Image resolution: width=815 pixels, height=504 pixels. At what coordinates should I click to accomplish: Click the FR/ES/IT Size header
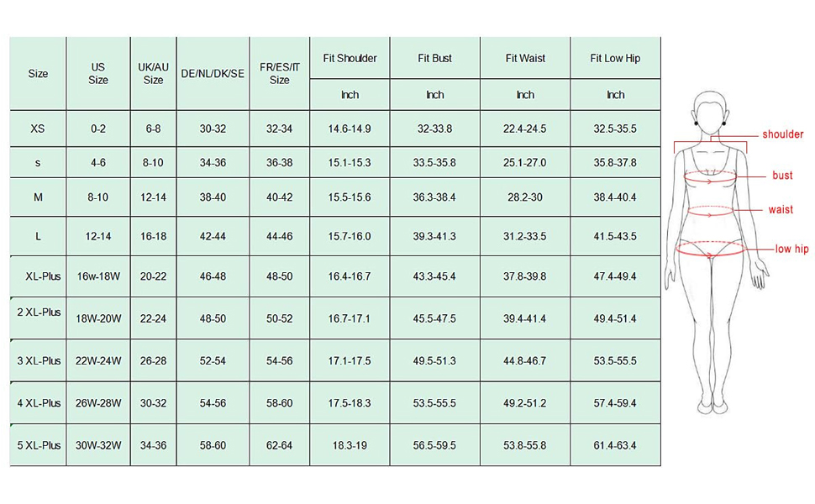click(x=280, y=73)
